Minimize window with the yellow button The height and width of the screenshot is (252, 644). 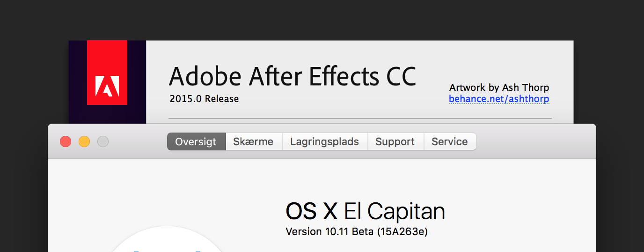pyautogui.click(x=84, y=141)
